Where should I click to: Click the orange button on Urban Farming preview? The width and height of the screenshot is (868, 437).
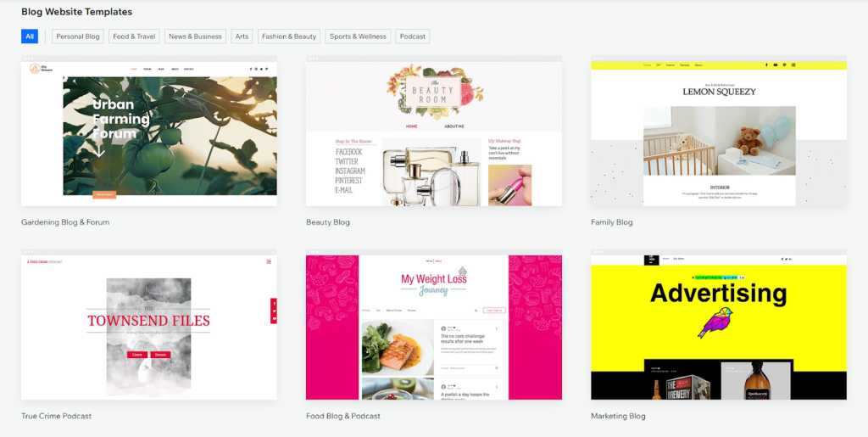point(104,194)
